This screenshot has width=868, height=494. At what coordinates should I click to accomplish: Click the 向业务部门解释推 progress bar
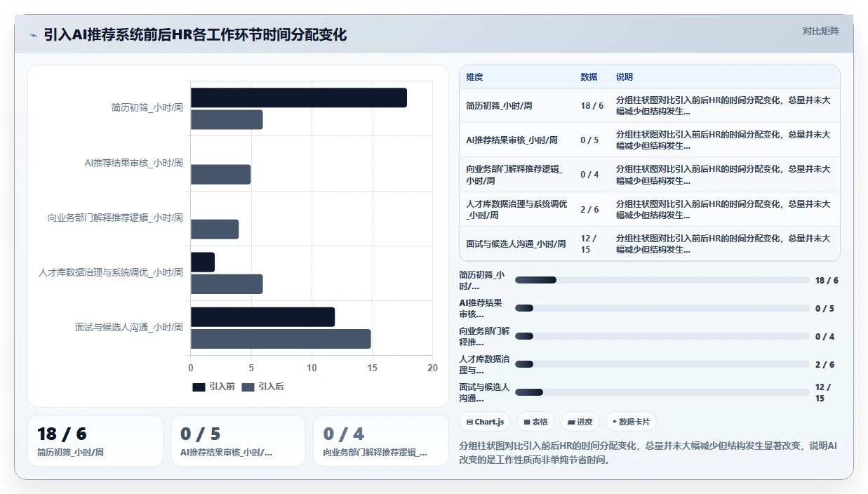pyautogui.click(x=662, y=336)
